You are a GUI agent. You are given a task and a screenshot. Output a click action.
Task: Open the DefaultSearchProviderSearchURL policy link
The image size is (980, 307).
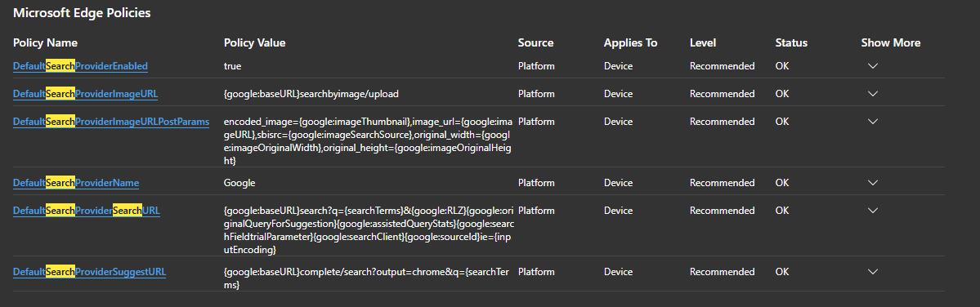click(87, 211)
